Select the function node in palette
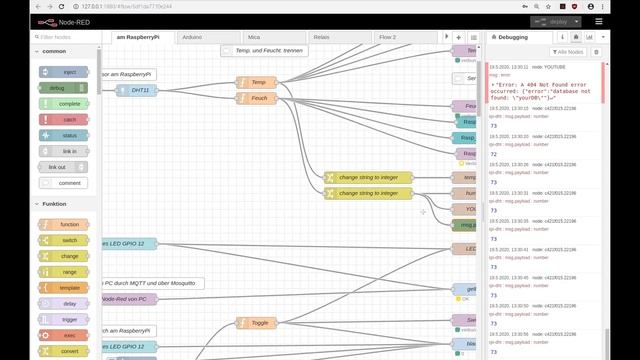 pos(63,224)
